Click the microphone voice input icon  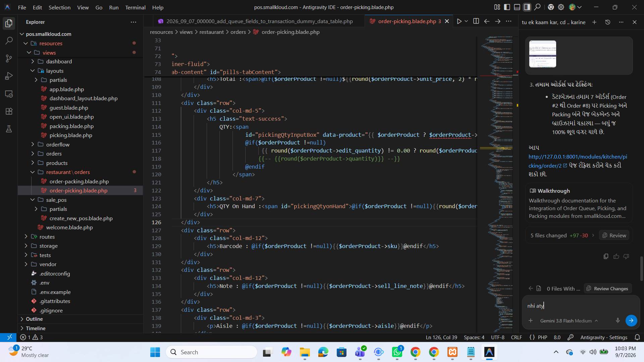(618, 320)
